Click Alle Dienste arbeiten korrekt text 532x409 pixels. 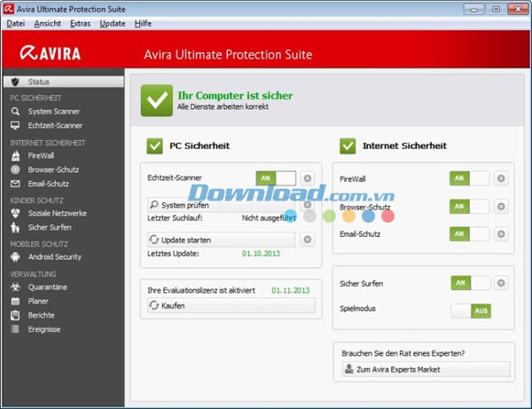[x=223, y=106]
